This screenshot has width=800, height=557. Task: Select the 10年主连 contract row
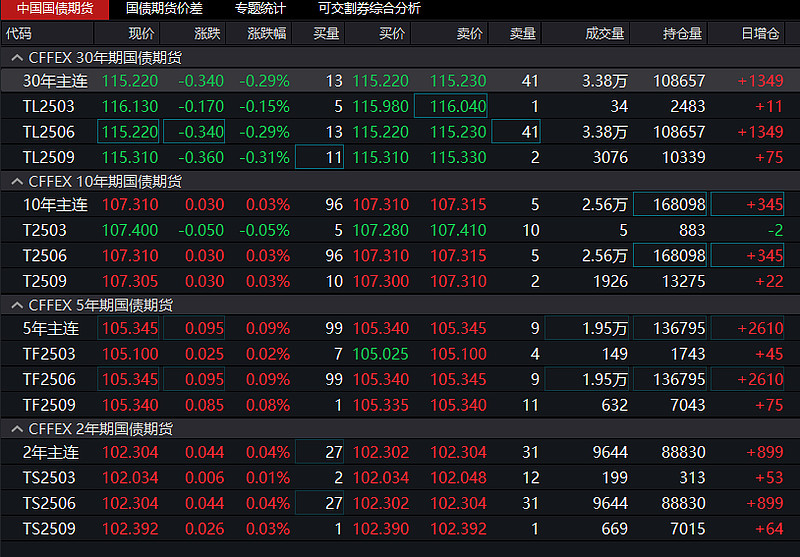coord(400,205)
